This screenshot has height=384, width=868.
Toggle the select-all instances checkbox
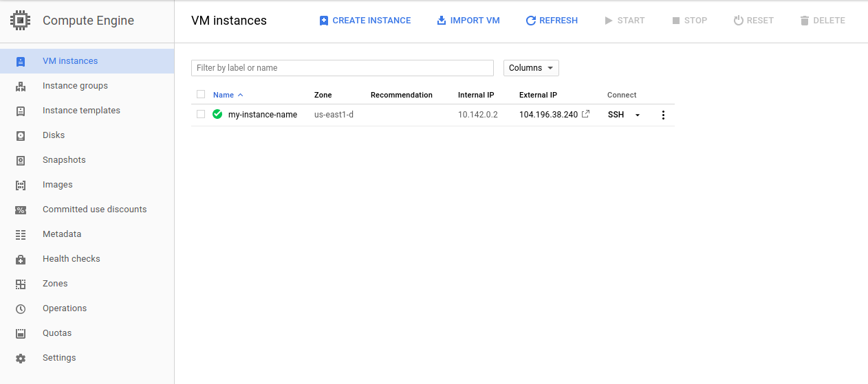pyautogui.click(x=201, y=95)
